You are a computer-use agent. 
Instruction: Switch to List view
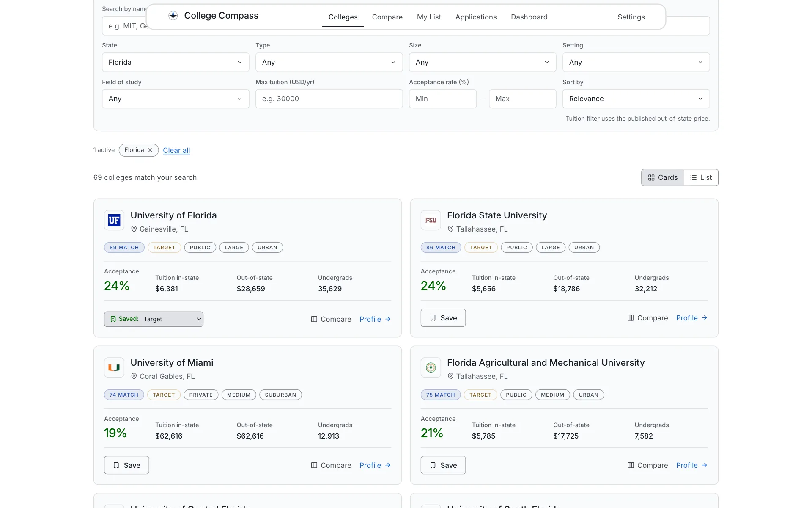[701, 178]
